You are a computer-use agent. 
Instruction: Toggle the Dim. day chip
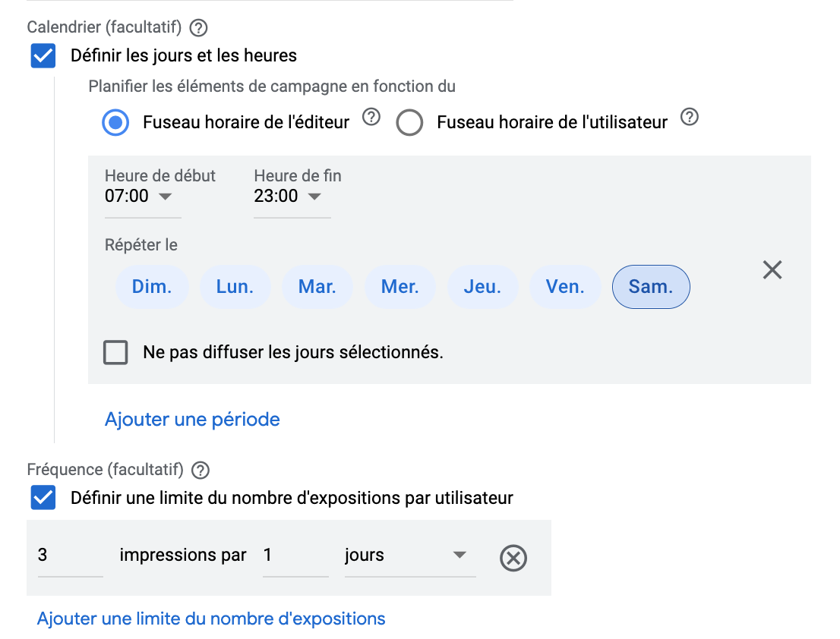152,287
